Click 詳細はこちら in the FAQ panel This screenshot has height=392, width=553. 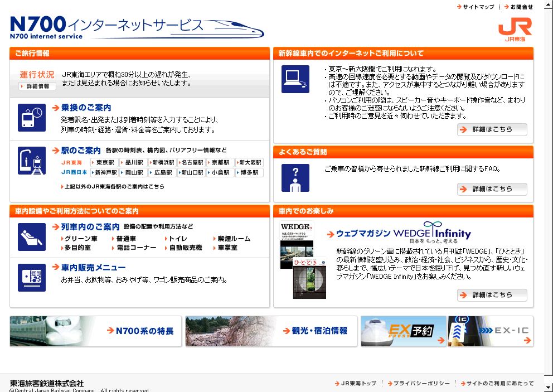coord(492,189)
